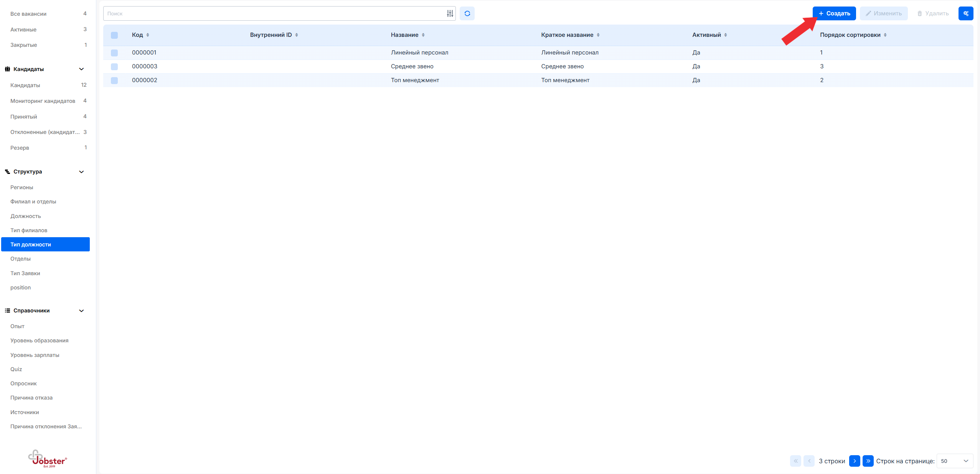Open Мониторинг кандидатов link
This screenshot has width=980, height=474.
[x=43, y=101]
